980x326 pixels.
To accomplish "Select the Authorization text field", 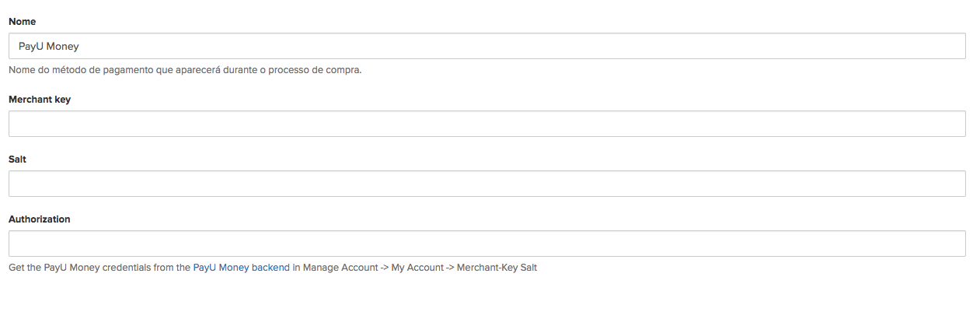I will 487,244.
